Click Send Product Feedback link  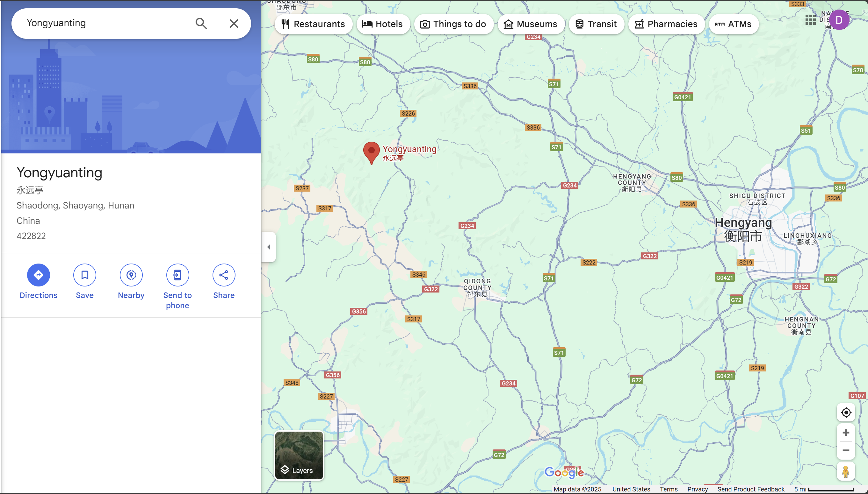coord(750,489)
